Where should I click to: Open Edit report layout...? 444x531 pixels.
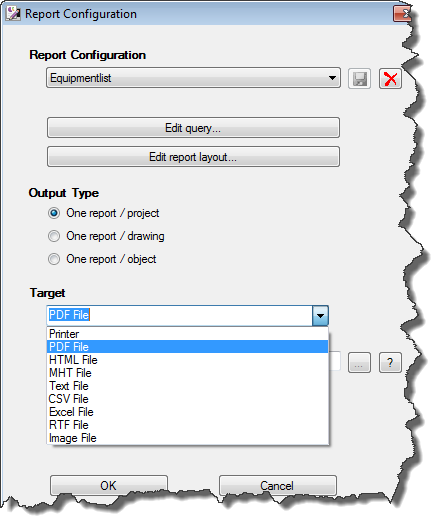click(x=193, y=157)
